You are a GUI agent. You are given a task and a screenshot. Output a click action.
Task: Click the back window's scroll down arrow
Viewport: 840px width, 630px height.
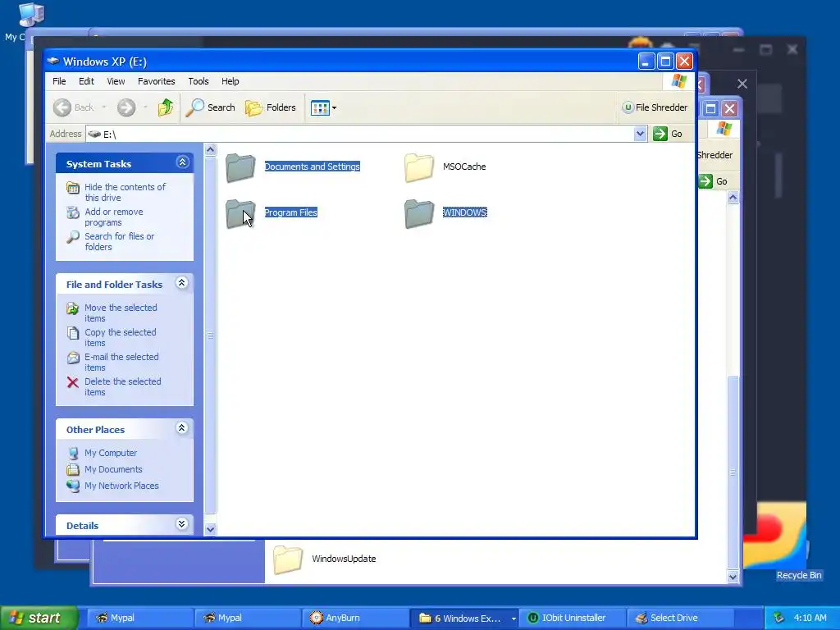733,577
